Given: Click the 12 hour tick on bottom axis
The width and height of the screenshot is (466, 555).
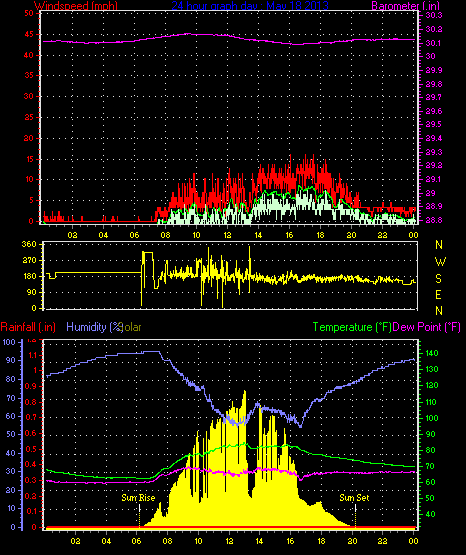Looking at the screenshot, I should click(x=229, y=541).
